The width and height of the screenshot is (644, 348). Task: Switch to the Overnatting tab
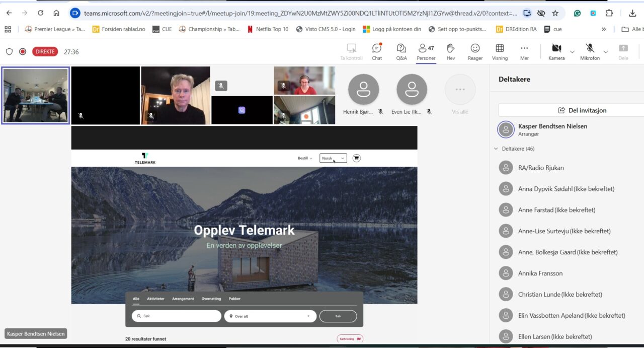211,299
